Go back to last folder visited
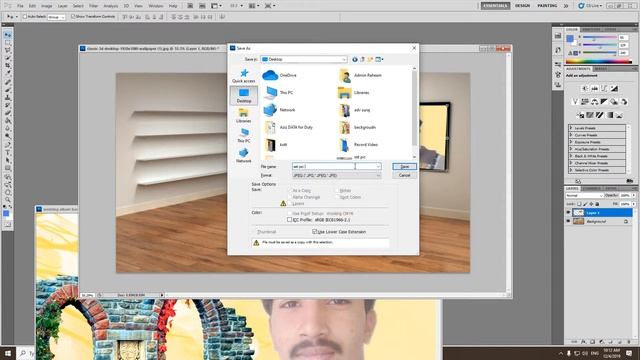 coord(355,60)
